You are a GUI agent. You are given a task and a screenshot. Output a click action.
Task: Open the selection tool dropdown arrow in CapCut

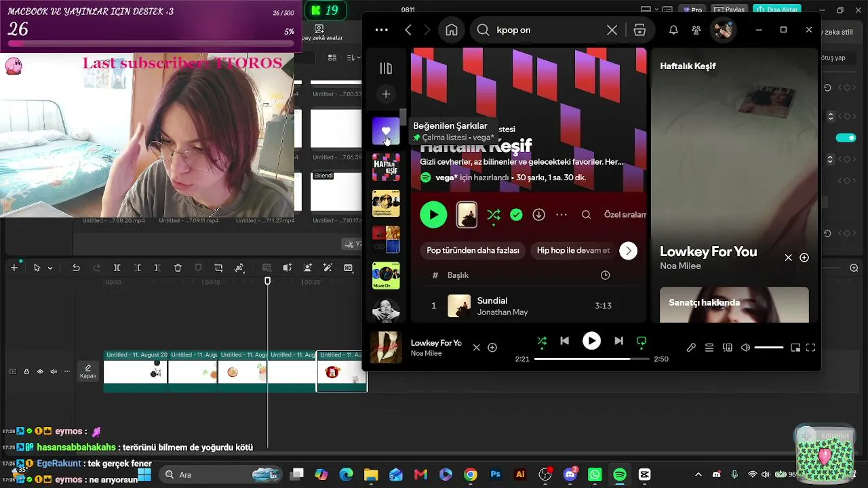click(x=50, y=268)
